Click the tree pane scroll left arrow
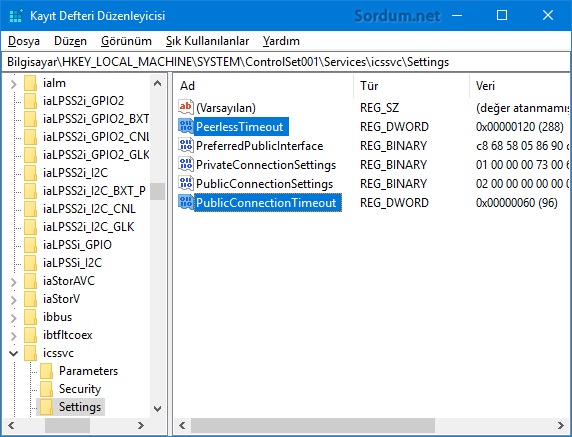572x437 pixels. coord(11,425)
